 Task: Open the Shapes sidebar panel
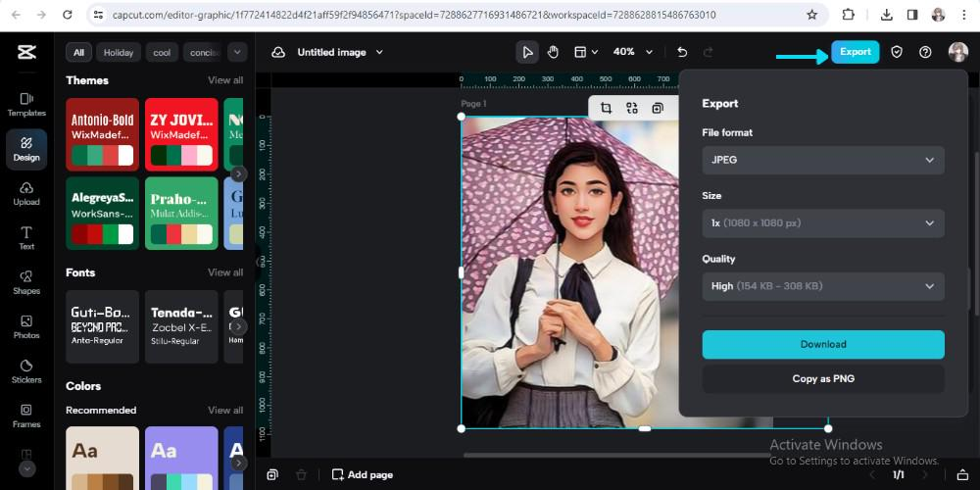pos(26,282)
